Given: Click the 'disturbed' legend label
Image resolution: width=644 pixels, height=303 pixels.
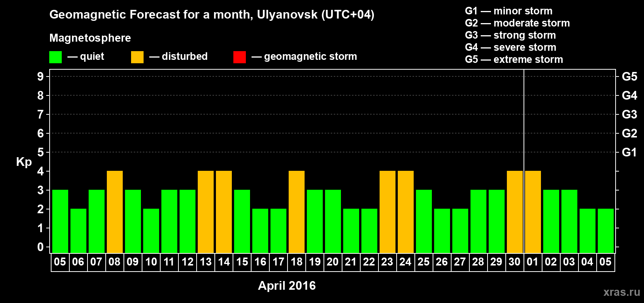Looking at the screenshot, I should click(185, 56).
